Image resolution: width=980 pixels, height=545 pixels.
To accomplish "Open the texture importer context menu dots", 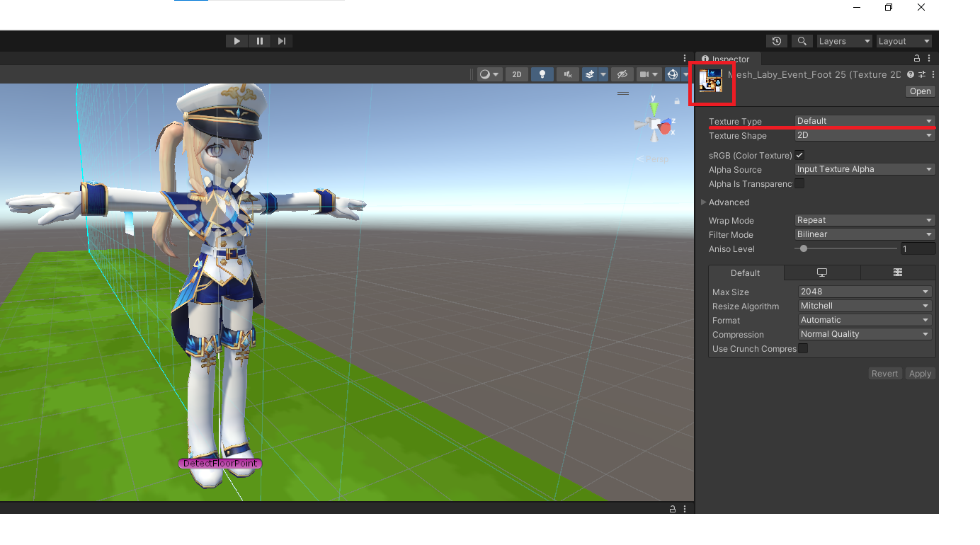I will click(933, 74).
